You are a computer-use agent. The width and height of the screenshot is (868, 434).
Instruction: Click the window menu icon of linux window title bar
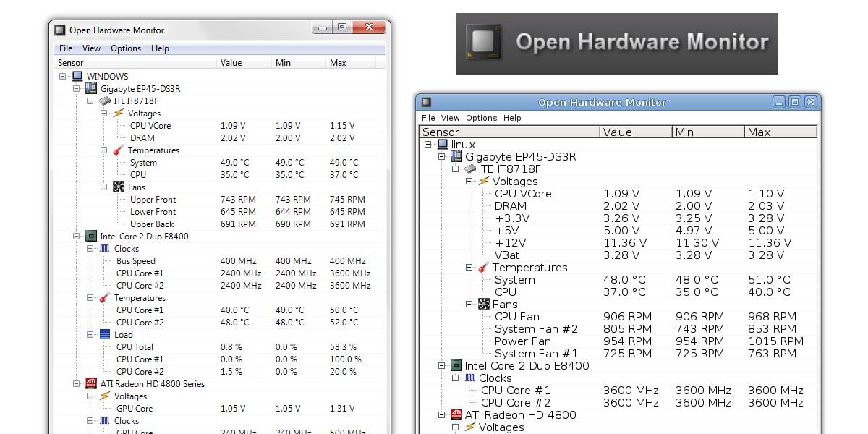click(x=426, y=102)
